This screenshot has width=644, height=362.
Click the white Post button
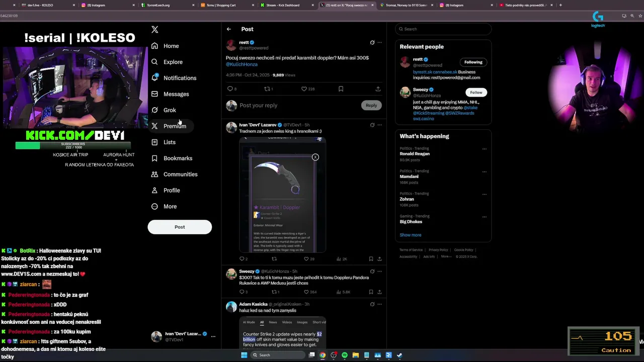pos(180,227)
